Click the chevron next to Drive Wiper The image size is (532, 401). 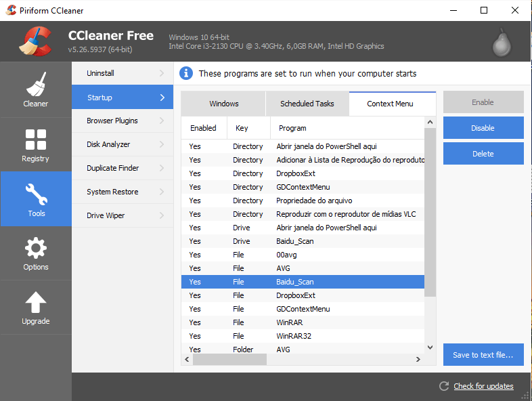(162, 215)
